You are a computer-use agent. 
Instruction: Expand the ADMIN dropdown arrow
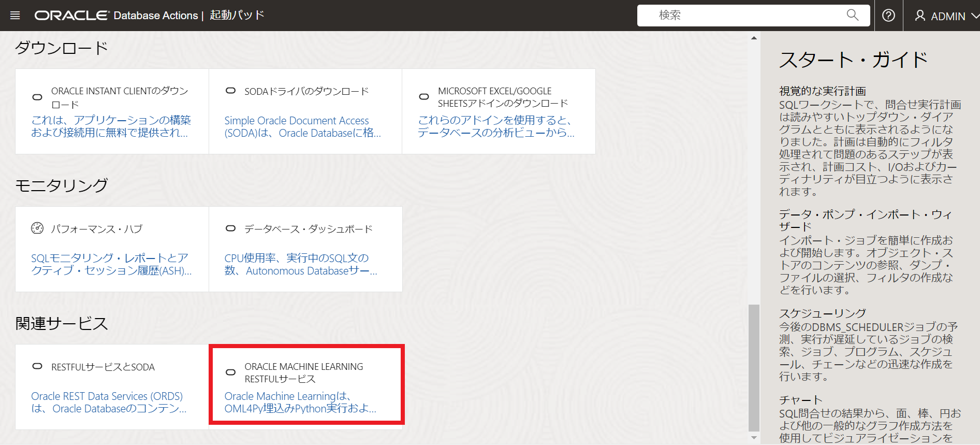click(975, 16)
